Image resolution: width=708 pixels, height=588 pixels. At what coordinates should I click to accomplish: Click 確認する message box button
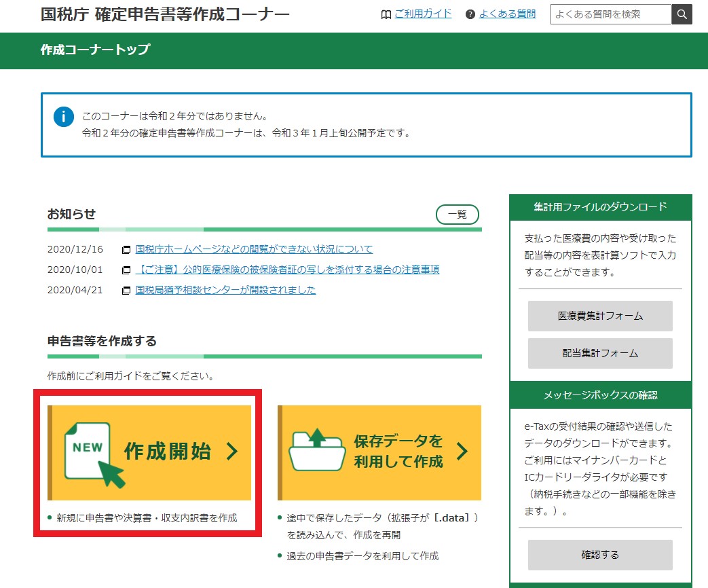pos(600,555)
